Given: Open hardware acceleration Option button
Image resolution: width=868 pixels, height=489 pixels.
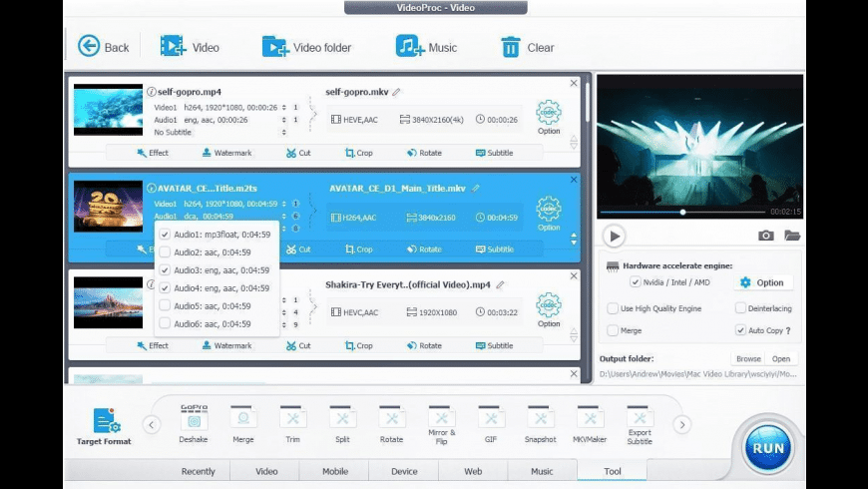Looking at the screenshot, I should [763, 282].
